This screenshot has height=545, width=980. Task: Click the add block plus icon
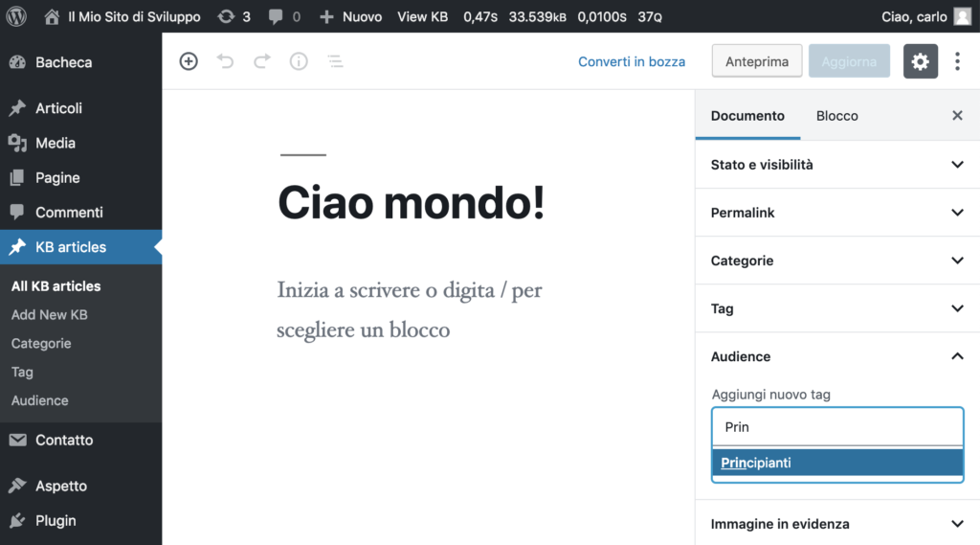point(189,61)
